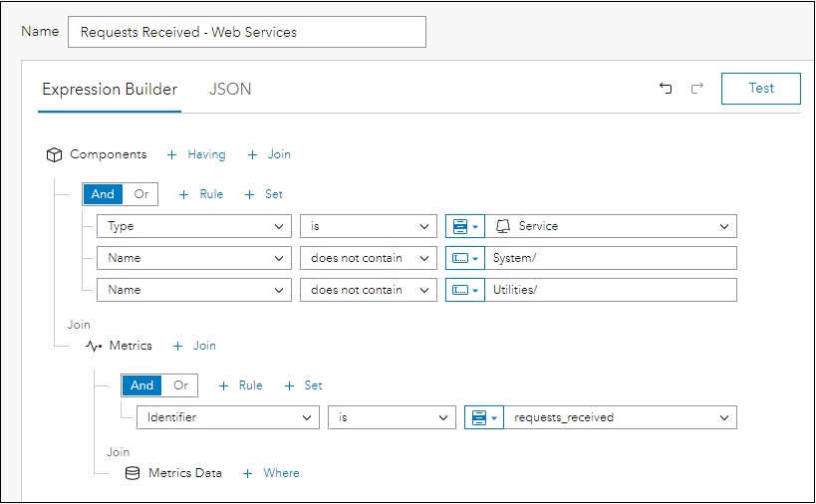This screenshot has width=816, height=504.
Task: Expand the Type field dropdown
Action: pyautogui.click(x=194, y=226)
